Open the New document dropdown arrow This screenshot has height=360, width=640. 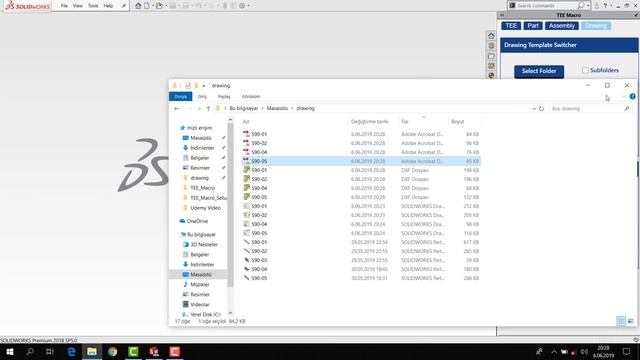tap(153, 6)
